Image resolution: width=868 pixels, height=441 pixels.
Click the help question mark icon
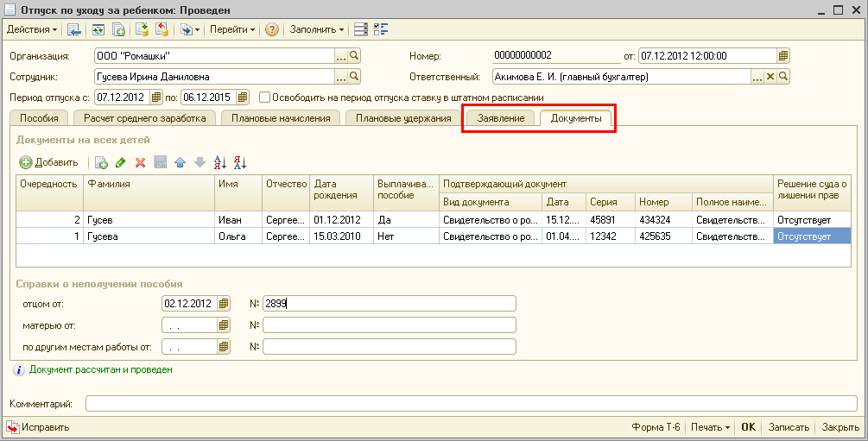pyautogui.click(x=271, y=29)
